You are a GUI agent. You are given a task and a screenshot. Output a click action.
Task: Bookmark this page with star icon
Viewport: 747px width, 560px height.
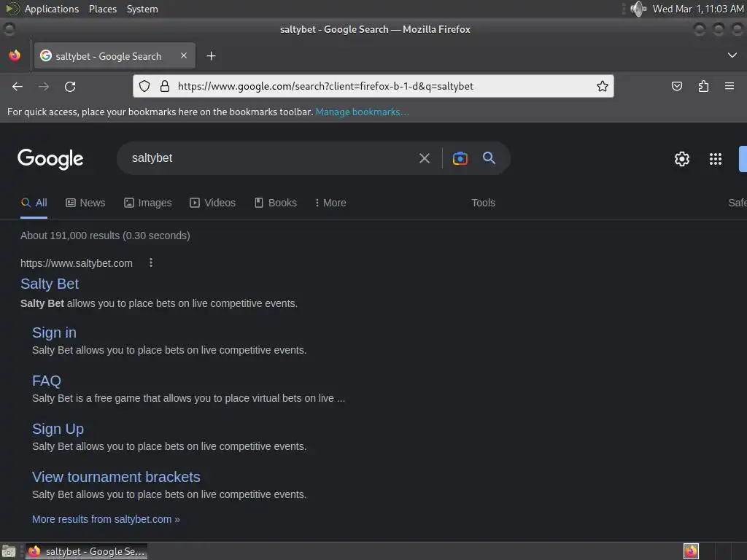point(602,86)
